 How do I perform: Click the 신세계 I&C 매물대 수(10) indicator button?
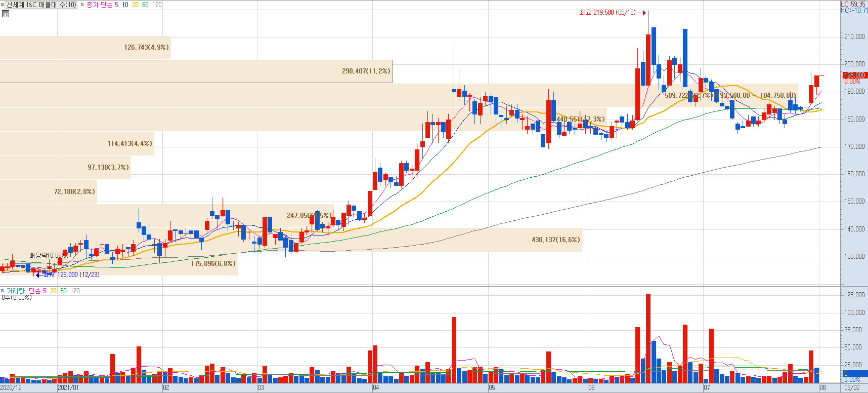41,5
